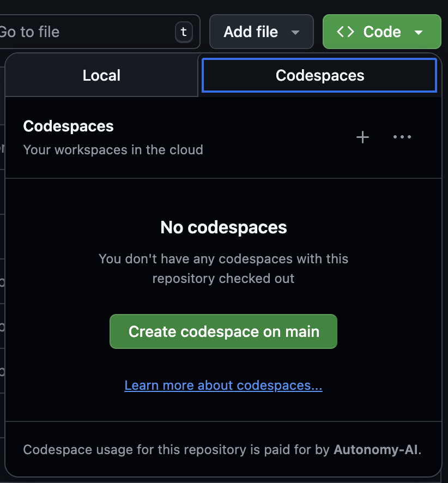Switch to the Local tab

tap(101, 75)
